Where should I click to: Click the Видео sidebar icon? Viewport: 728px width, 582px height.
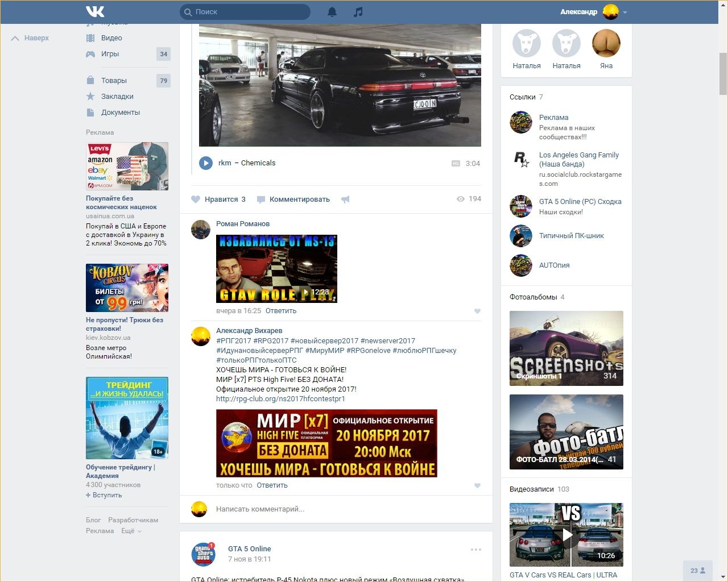click(x=90, y=38)
